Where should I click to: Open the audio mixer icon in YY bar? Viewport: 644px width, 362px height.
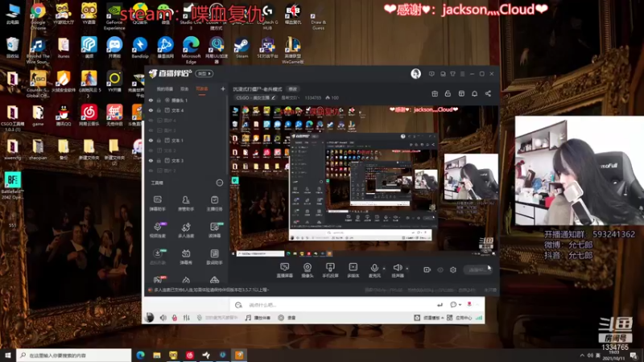coord(187,318)
